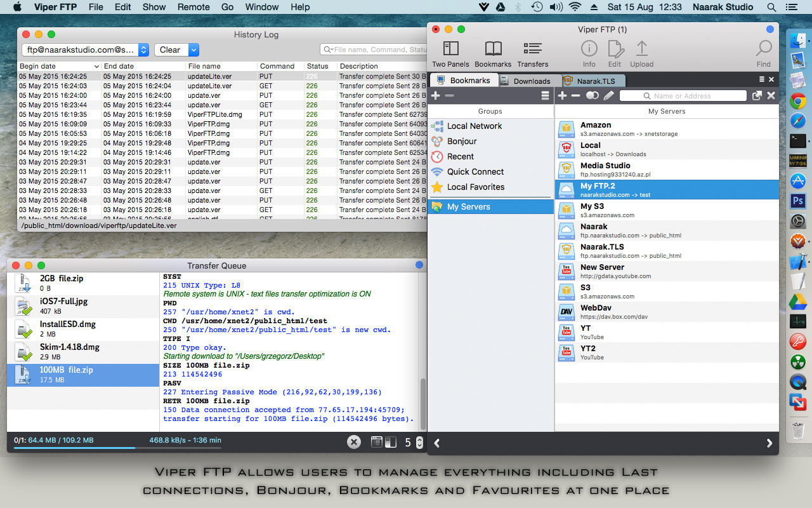Viewport: 812px width, 508px height.
Task: Open the Go menu
Action: pos(227,7)
